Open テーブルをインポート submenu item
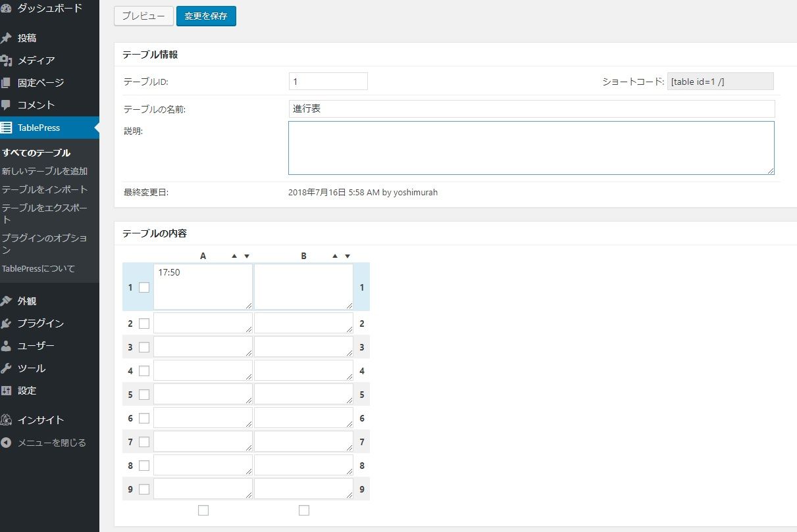The image size is (797, 532). point(45,189)
